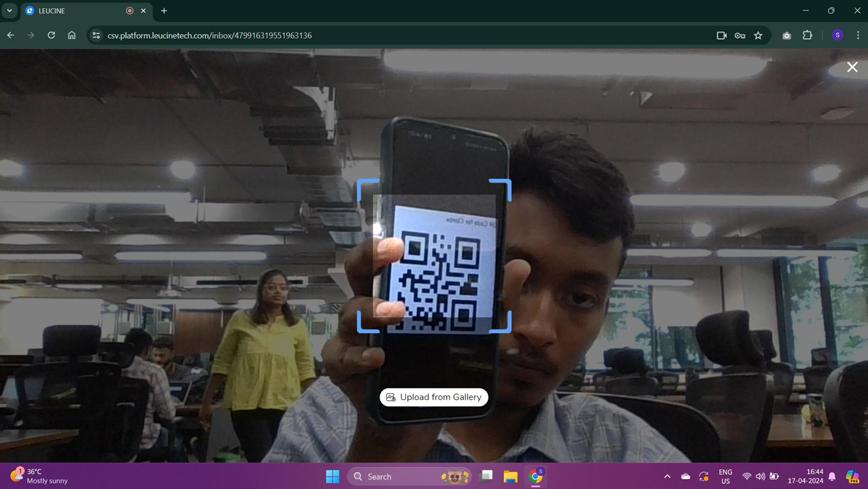Open the clock 16:44 date panel
The image size is (868, 489).
[806, 476]
